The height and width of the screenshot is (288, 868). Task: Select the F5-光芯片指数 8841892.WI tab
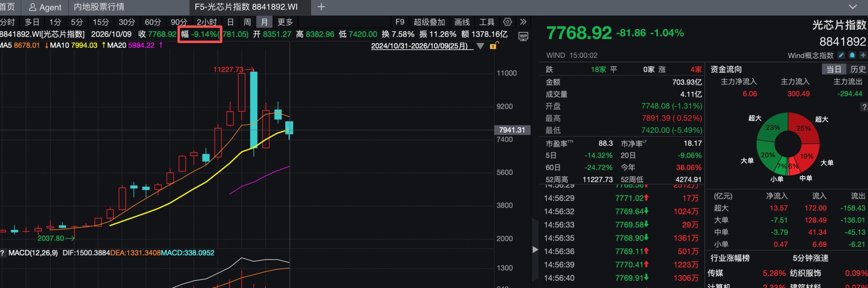(x=246, y=7)
